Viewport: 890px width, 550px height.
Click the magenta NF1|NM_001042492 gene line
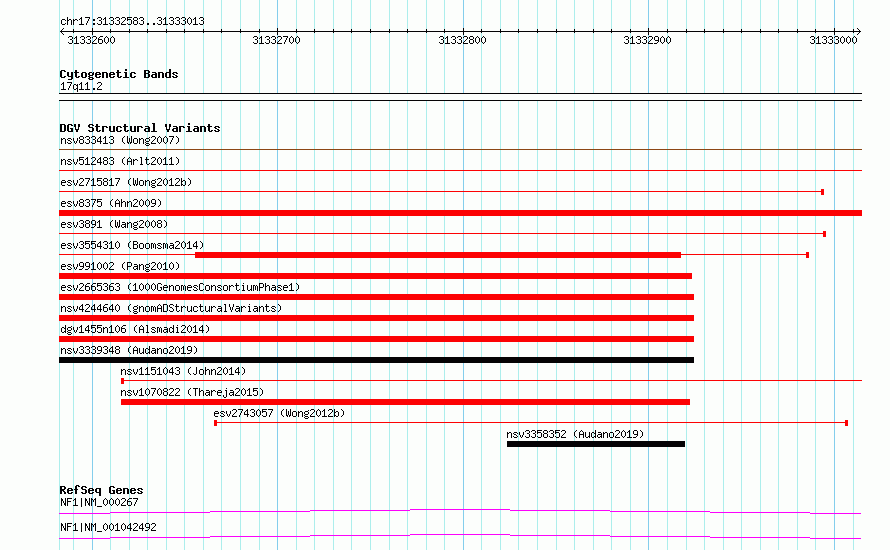(460, 536)
